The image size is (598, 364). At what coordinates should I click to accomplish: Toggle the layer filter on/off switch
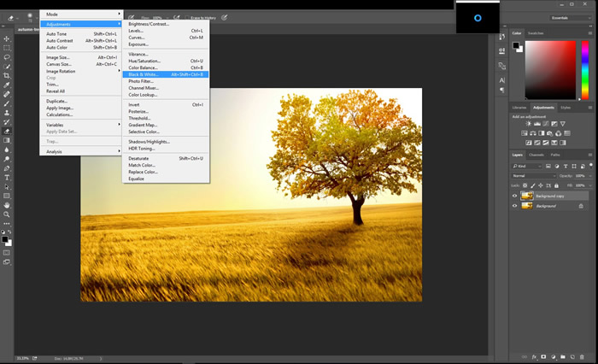tap(591, 166)
